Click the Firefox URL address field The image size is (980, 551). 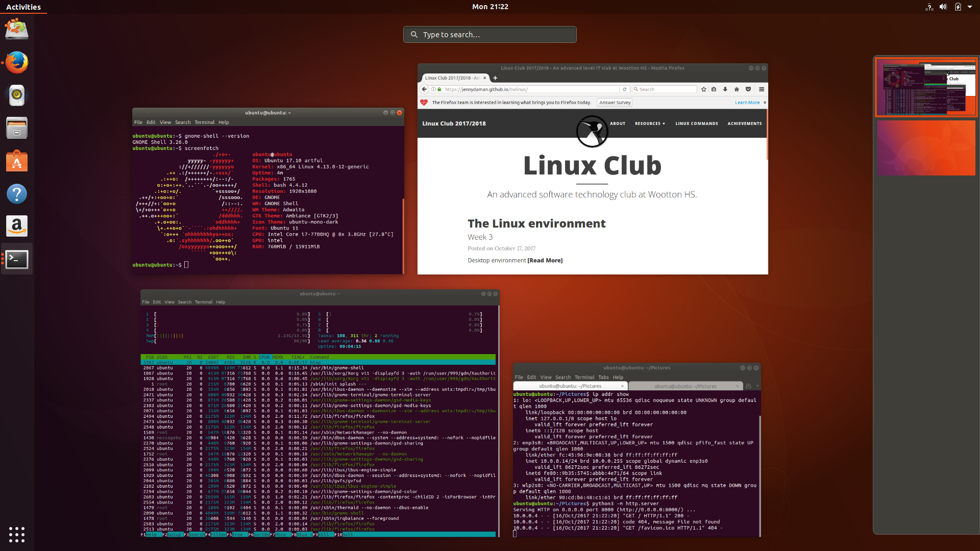point(531,89)
